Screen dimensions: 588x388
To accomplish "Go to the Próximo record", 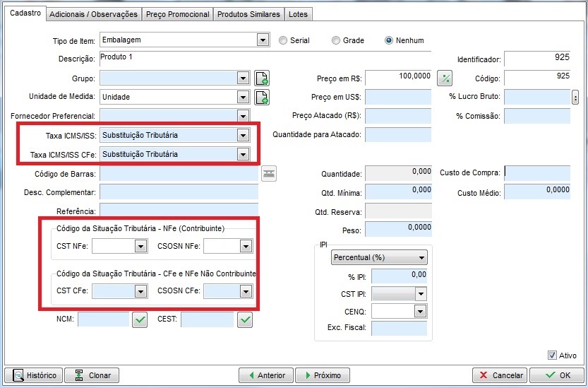I will (322, 375).
